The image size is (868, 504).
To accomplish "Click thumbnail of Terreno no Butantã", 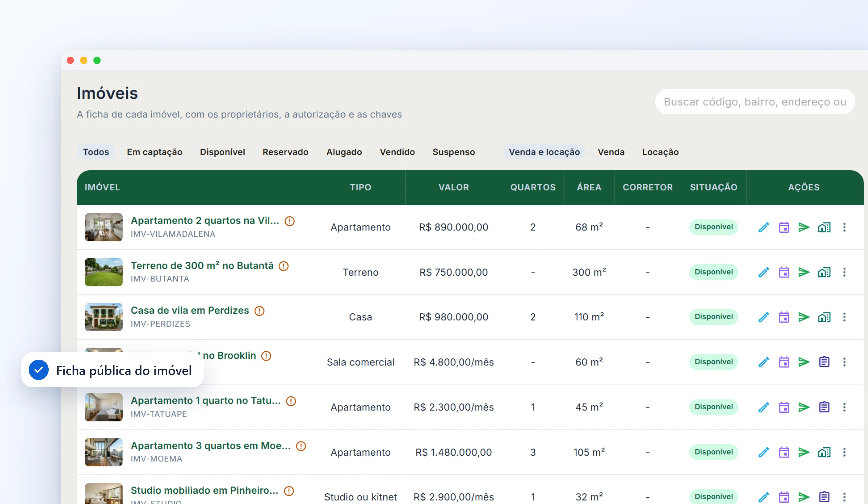I will 103,272.
